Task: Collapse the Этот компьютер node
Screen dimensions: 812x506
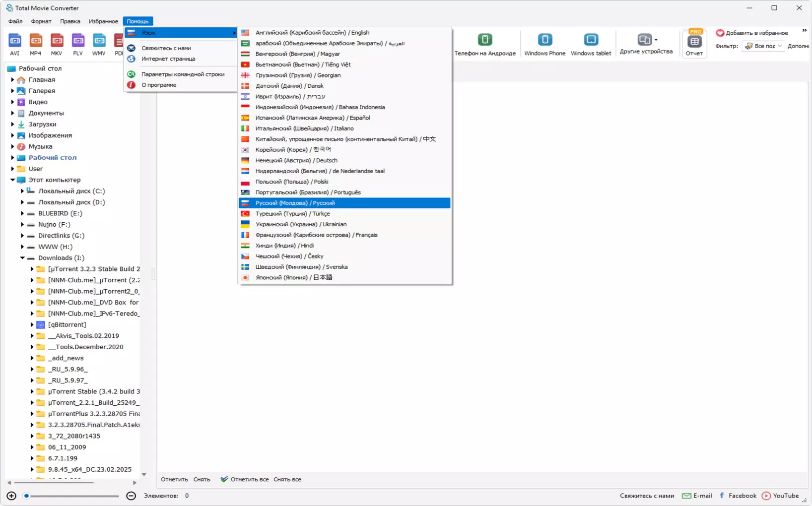Action: click(x=12, y=180)
